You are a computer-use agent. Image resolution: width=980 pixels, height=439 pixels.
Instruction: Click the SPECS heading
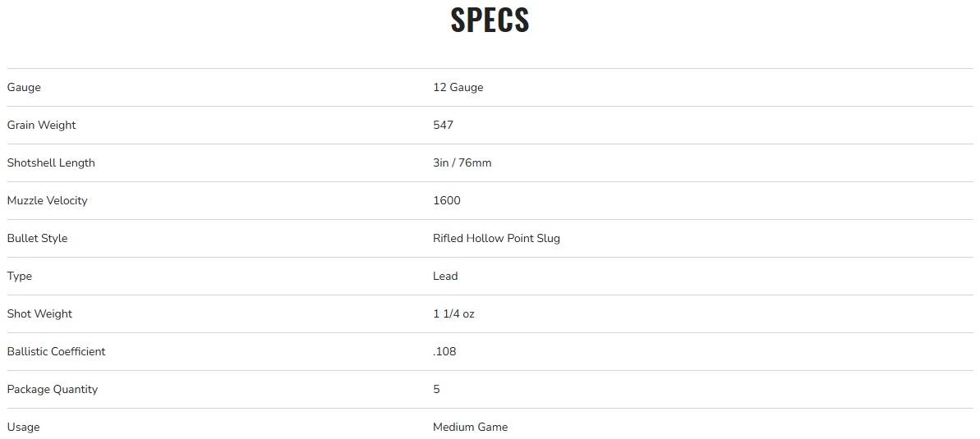point(490,21)
